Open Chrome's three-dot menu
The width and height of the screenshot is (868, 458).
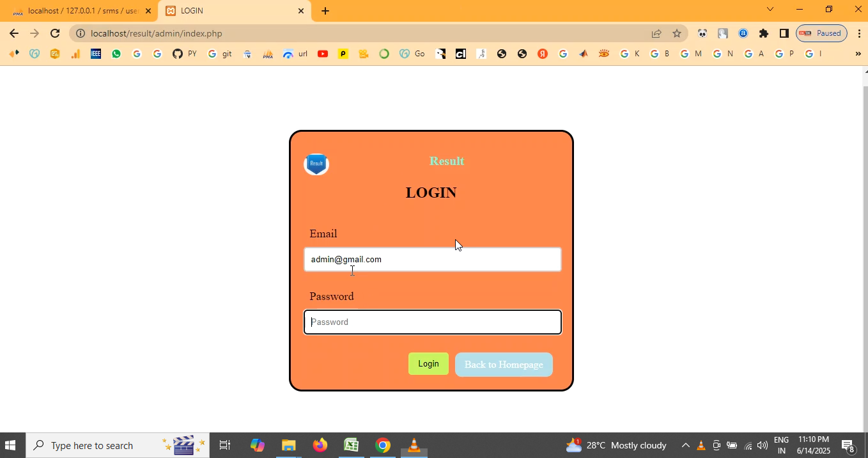pyautogui.click(x=859, y=33)
